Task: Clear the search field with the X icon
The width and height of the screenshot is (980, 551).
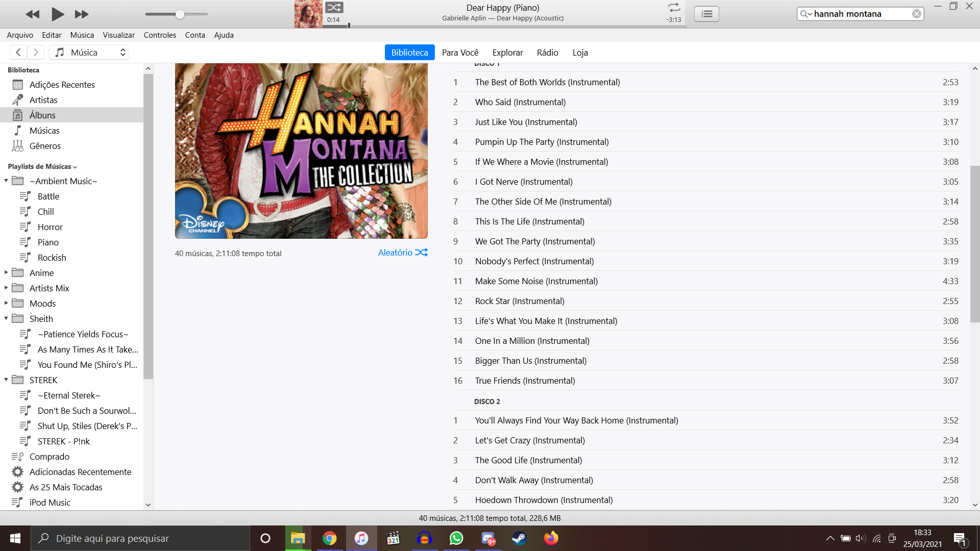Action: (x=917, y=14)
